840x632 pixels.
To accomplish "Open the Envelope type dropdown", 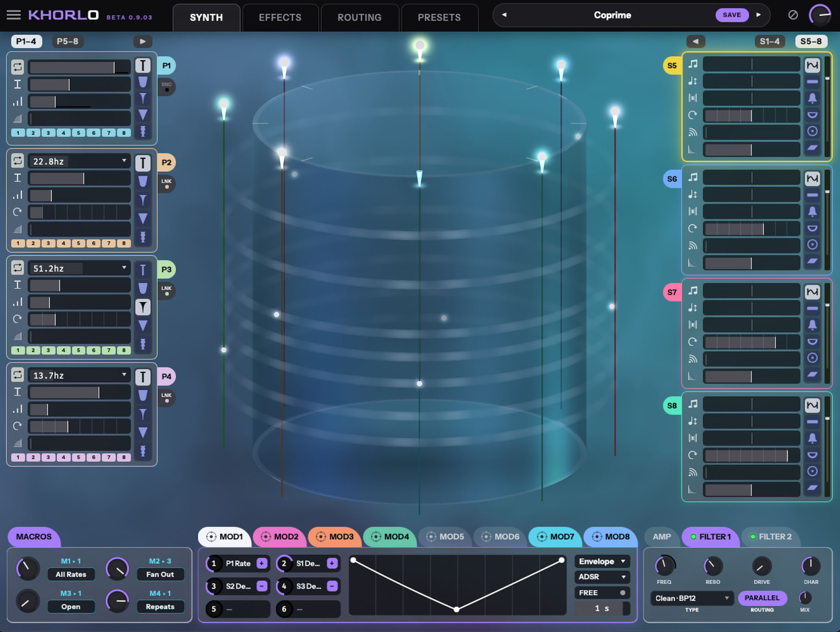I will (602, 561).
